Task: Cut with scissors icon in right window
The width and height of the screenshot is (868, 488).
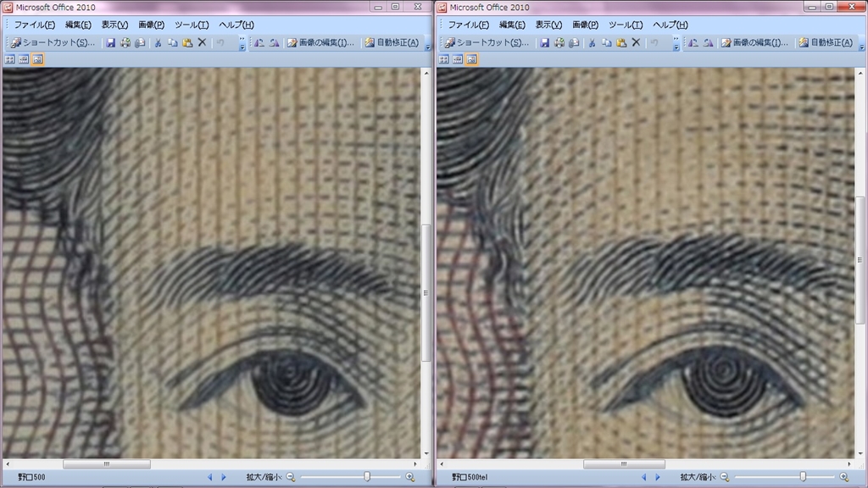Action: (x=592, y=42)
